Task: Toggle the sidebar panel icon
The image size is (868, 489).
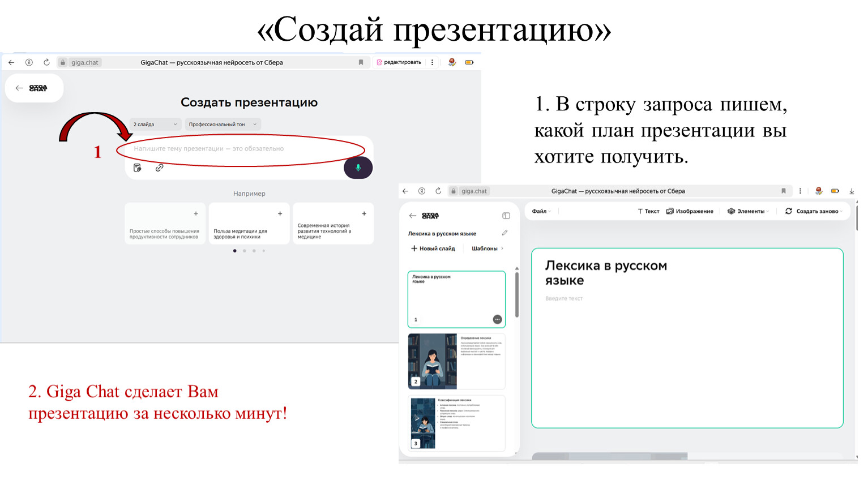Action: tap(506, 216)
